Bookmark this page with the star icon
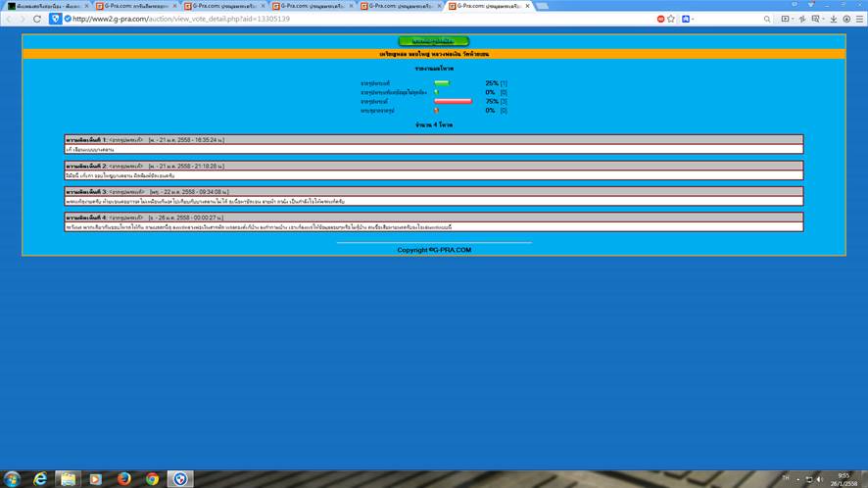 click(671, 19)
